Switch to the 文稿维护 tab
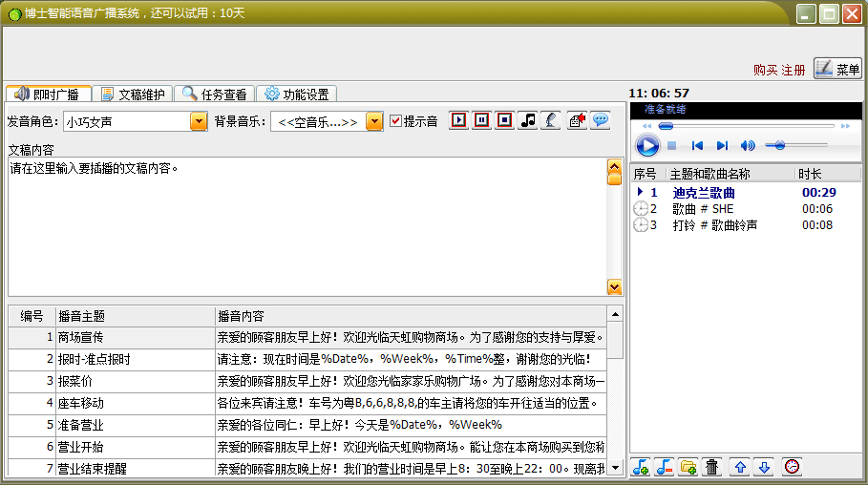 point(133,95)
